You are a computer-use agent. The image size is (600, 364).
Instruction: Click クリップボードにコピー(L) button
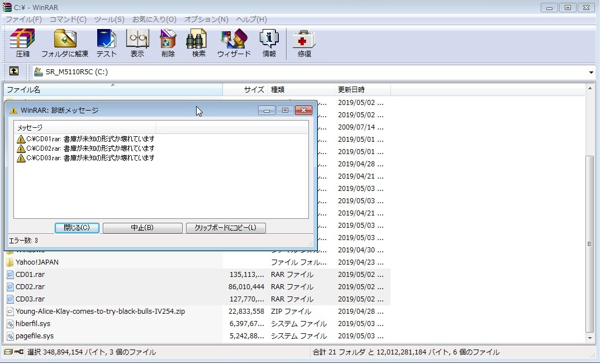click(226, 228)
